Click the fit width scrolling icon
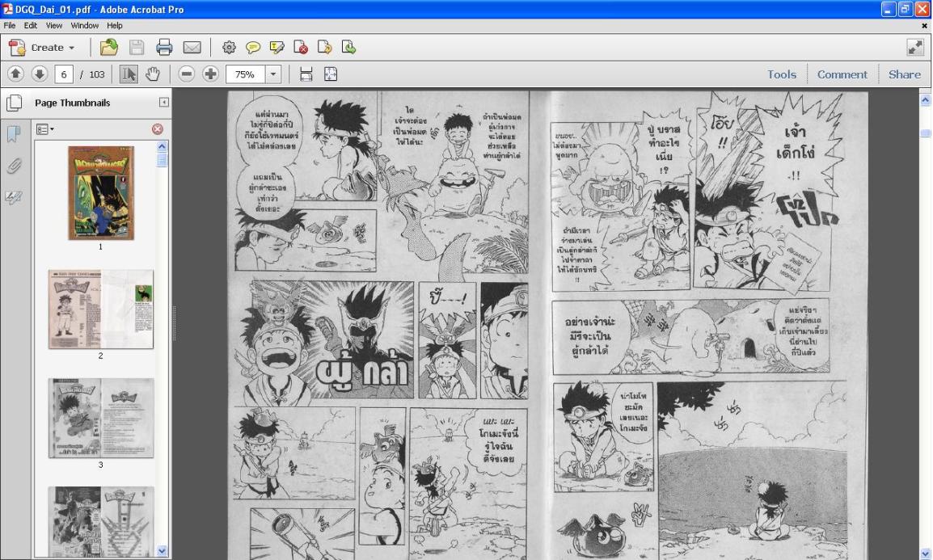Screen dimensions: 933x560 pyautogui.click(x=306, y=74)
